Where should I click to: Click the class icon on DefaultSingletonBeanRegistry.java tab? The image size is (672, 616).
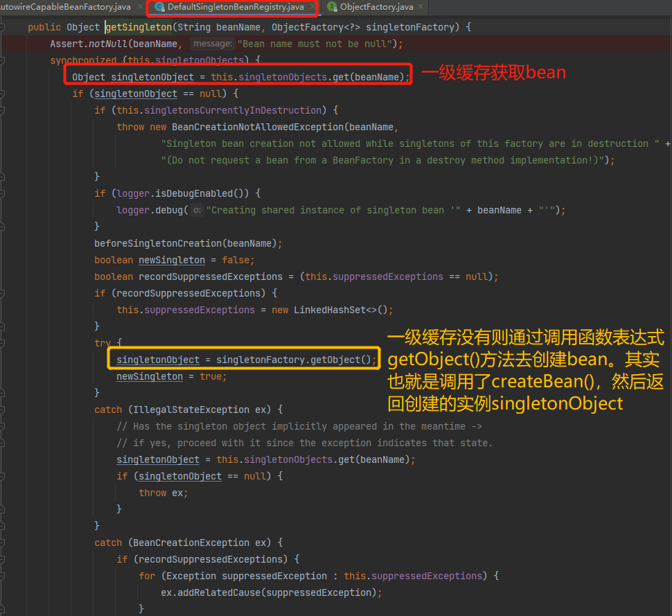[160, 7]
